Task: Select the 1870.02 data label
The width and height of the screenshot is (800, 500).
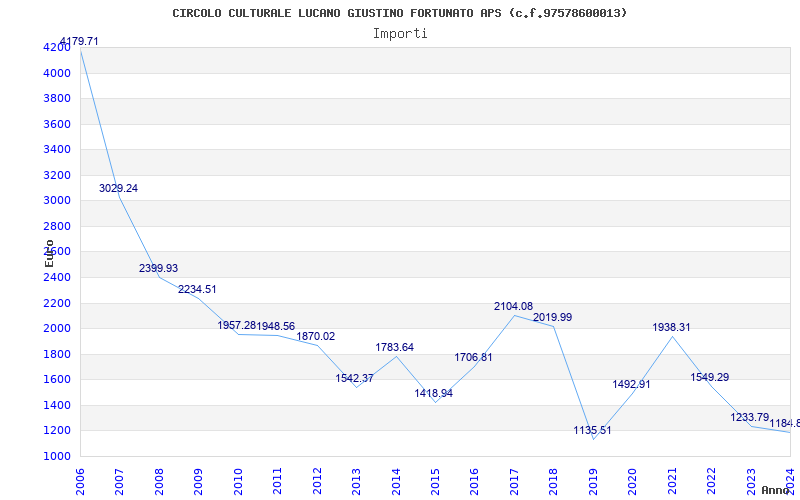Action: pos(316,336)
